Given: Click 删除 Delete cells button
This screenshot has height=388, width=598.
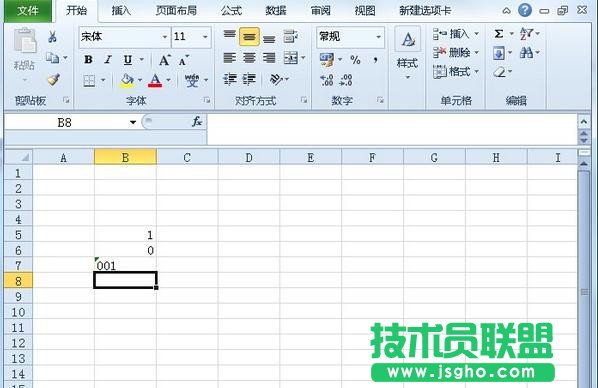Looking at the screenshot, I should pyautogui.click(x=456, y=53).
